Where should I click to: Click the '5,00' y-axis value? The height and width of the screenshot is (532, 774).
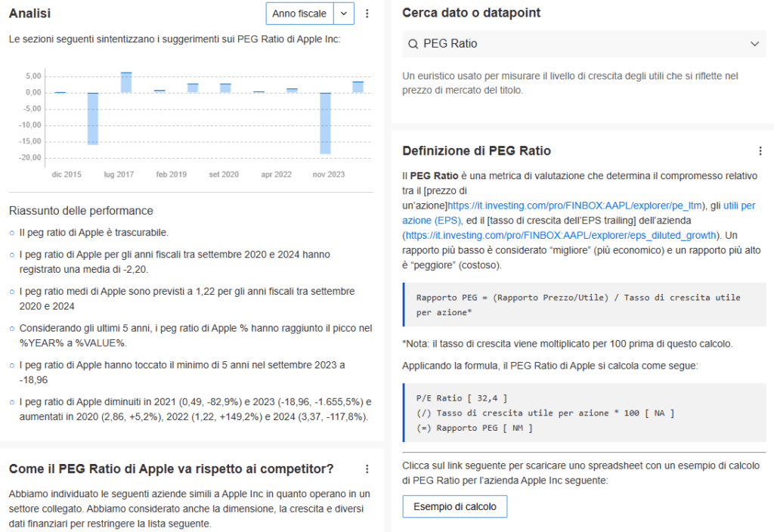pos(33,76)
